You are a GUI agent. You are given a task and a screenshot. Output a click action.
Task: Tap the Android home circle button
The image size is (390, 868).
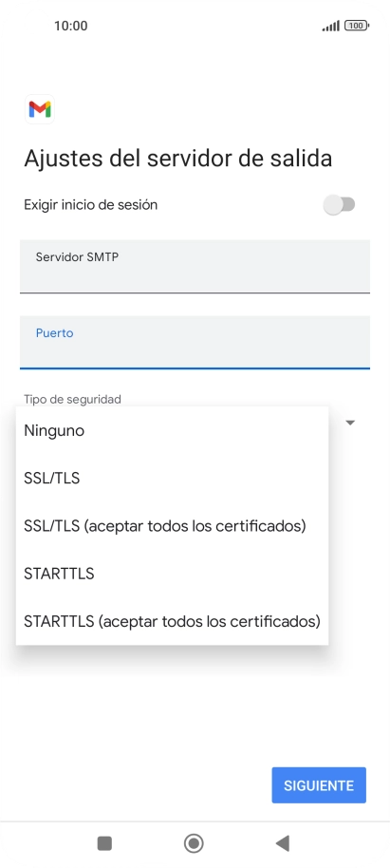(194, 843)
